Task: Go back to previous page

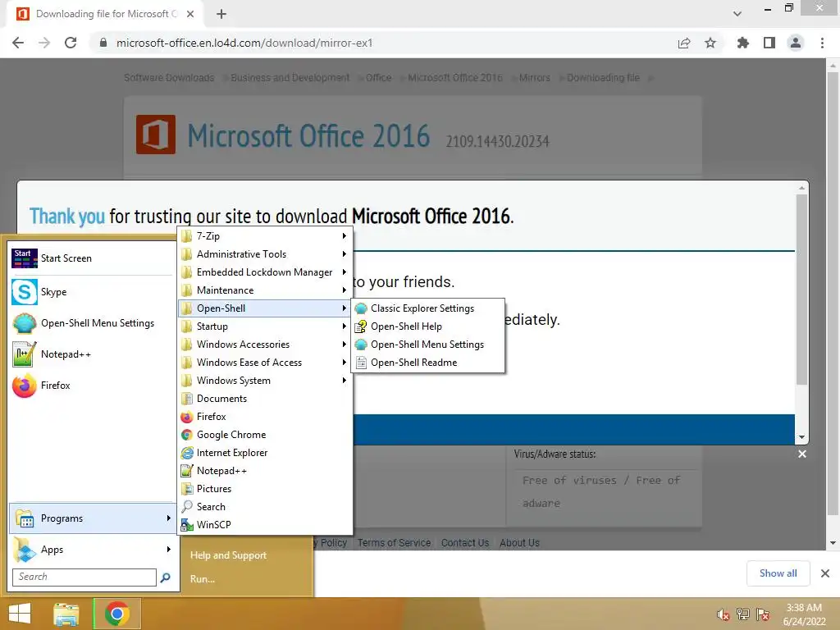Action: point(18,43)
